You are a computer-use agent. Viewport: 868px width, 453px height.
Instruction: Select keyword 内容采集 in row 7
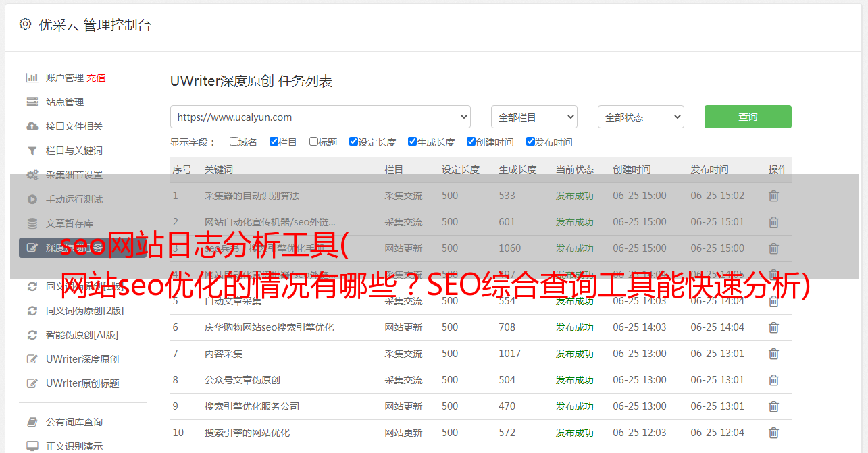pyautogui.click(x=224, y=354)
